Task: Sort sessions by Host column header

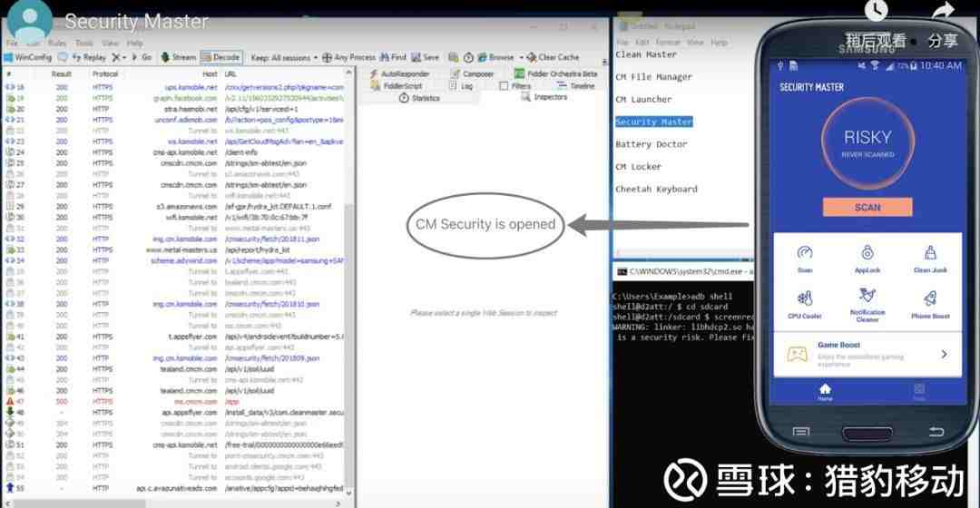Action: click(210, 73)
